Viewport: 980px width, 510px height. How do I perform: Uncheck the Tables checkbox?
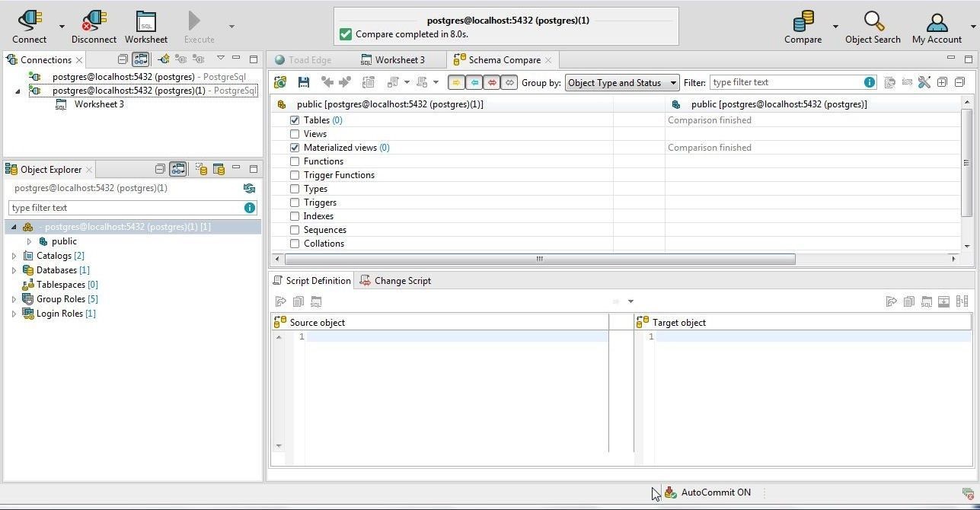(295, 120)
